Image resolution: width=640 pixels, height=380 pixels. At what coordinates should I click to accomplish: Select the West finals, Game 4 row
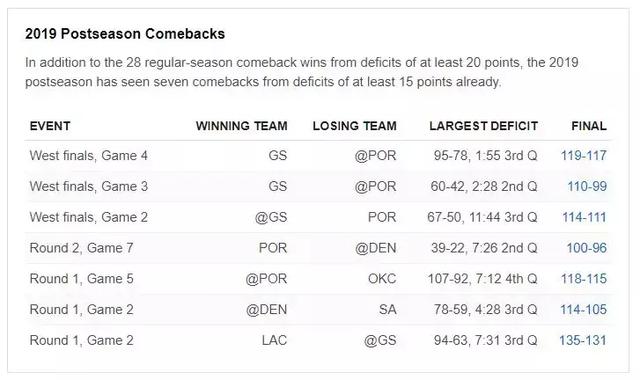click(x=316, y=156)
